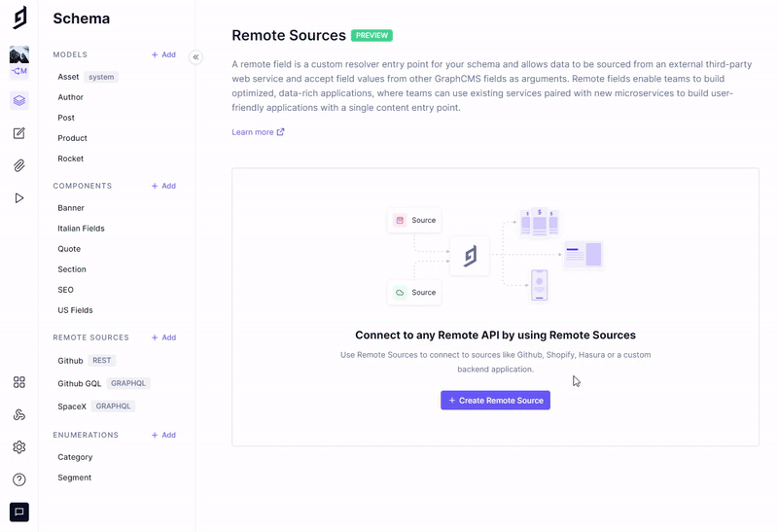
Task: Open the chat support icon
Action: [19, 512]
